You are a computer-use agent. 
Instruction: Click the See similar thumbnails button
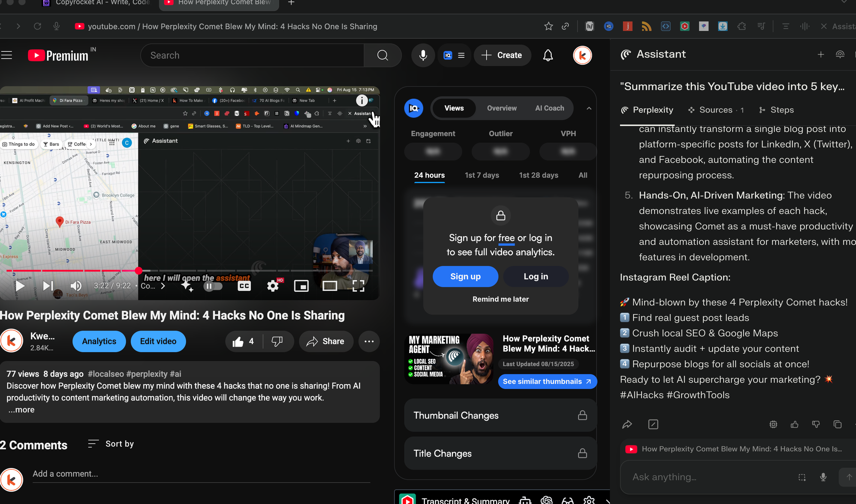(547, 381)
